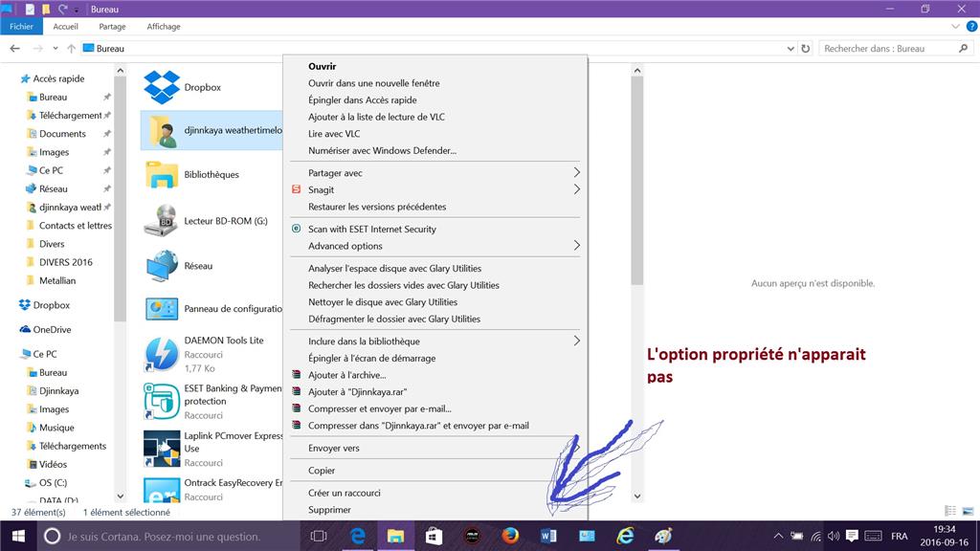Launch Firefox from the taskbar
Viewport: 980px width, 551px height.
[x=510, y=536]
